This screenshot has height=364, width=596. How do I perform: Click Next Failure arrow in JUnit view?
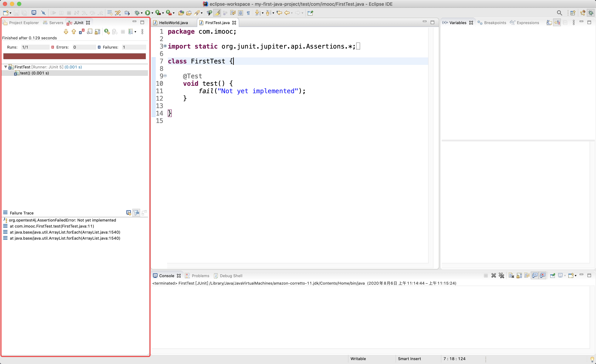tap(66, 32)
